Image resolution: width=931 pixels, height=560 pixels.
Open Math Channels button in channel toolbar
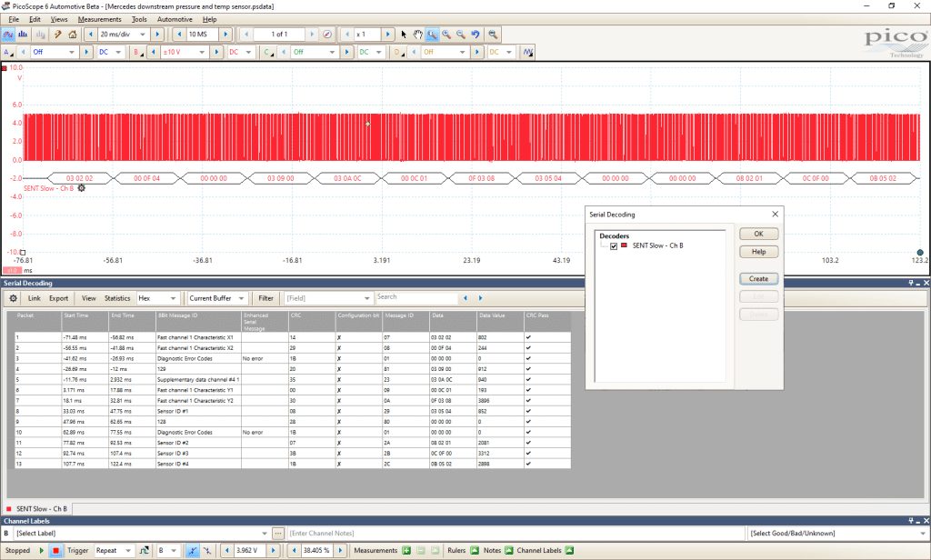pyautogui.click(x=528, y=52)
